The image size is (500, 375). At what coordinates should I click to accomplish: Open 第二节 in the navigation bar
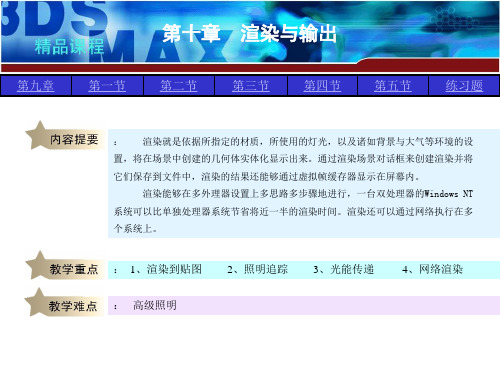[179, 86]
